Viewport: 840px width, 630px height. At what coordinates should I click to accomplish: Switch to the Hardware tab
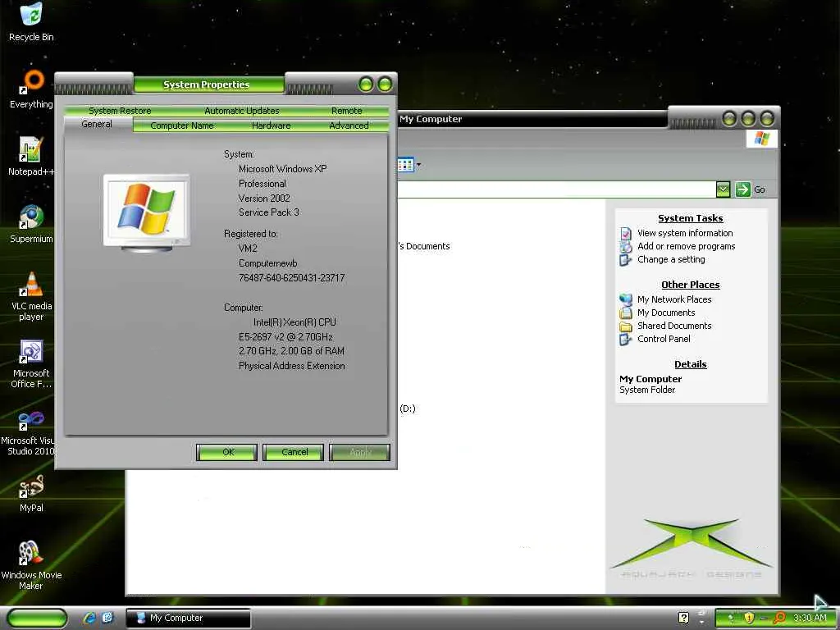(271, 126)
